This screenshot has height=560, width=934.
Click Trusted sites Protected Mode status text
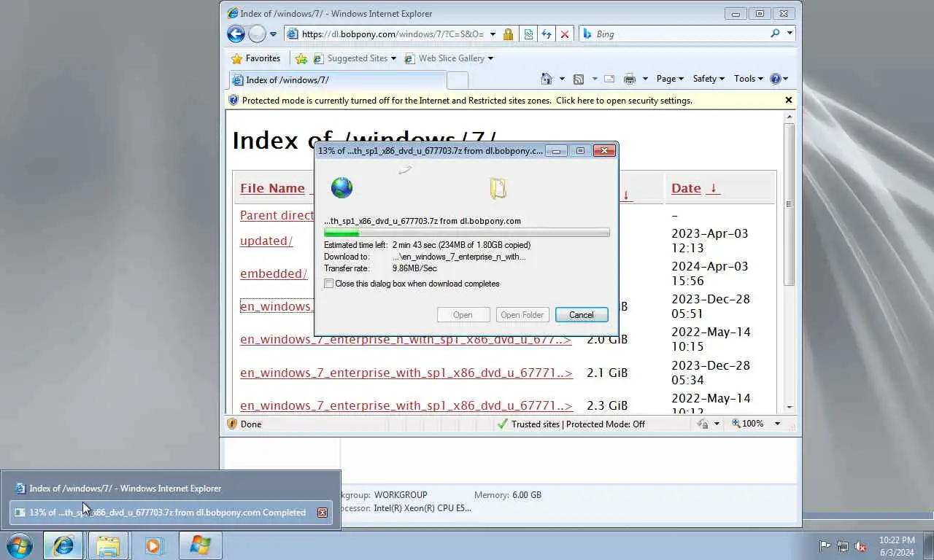[578, 424]
